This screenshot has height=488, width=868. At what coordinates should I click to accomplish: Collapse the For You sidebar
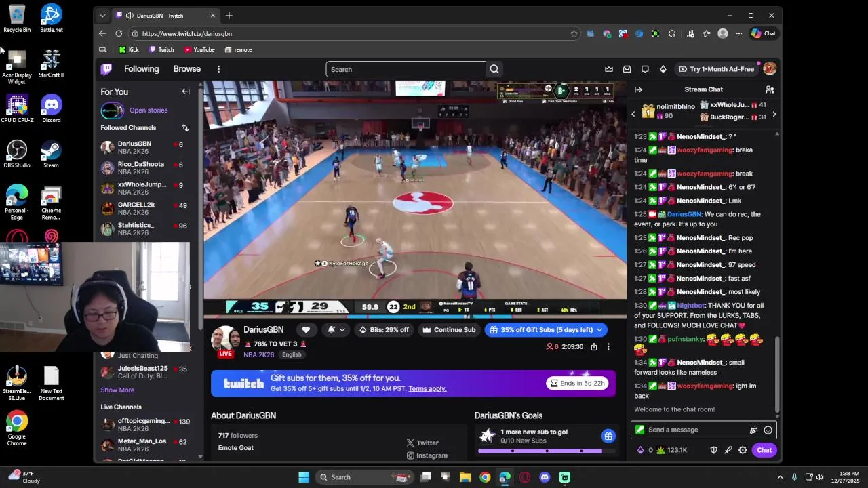[186, 91]
